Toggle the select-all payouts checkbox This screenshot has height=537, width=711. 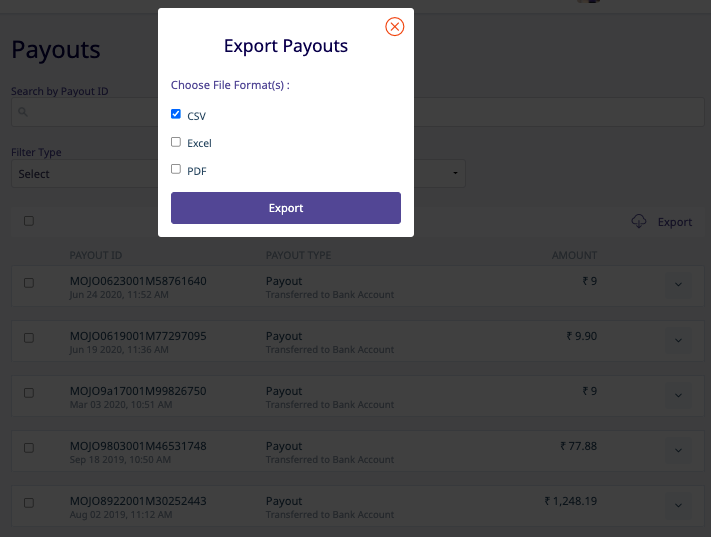coord(29,221)
